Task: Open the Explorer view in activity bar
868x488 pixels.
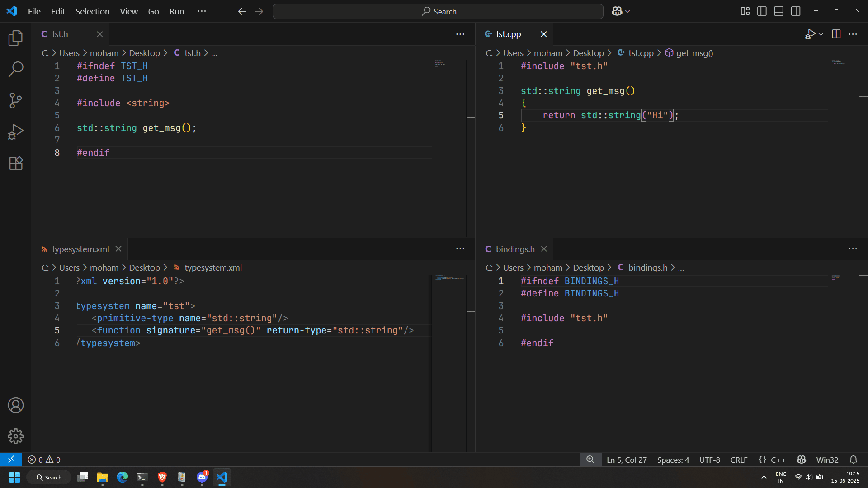Action: pos(16,38)
